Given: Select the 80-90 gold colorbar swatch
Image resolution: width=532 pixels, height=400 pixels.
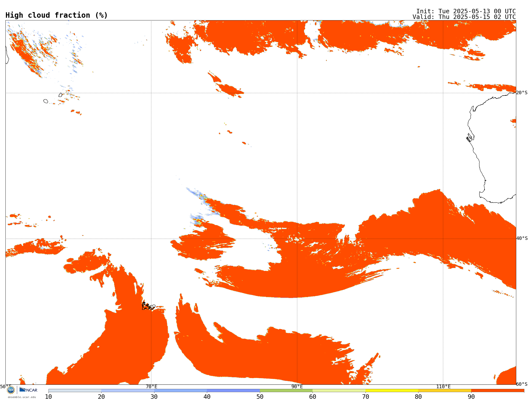Looking at the screenshot, I should [445, 390].
